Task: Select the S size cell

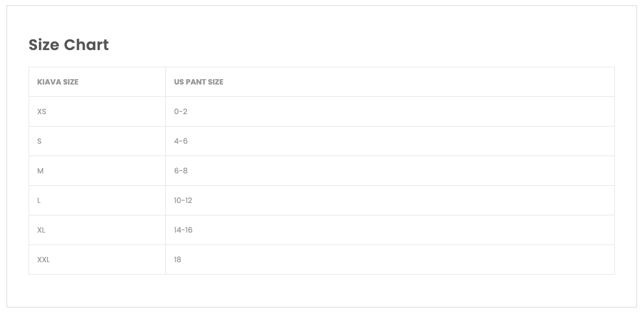Action: tap(39, 141)
